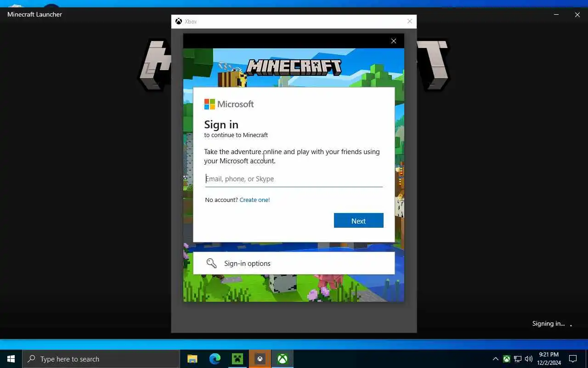The height and width of the screenshot is (368, 588).
Task: Close the Xbox window
Action: click(x=410, y=21)
